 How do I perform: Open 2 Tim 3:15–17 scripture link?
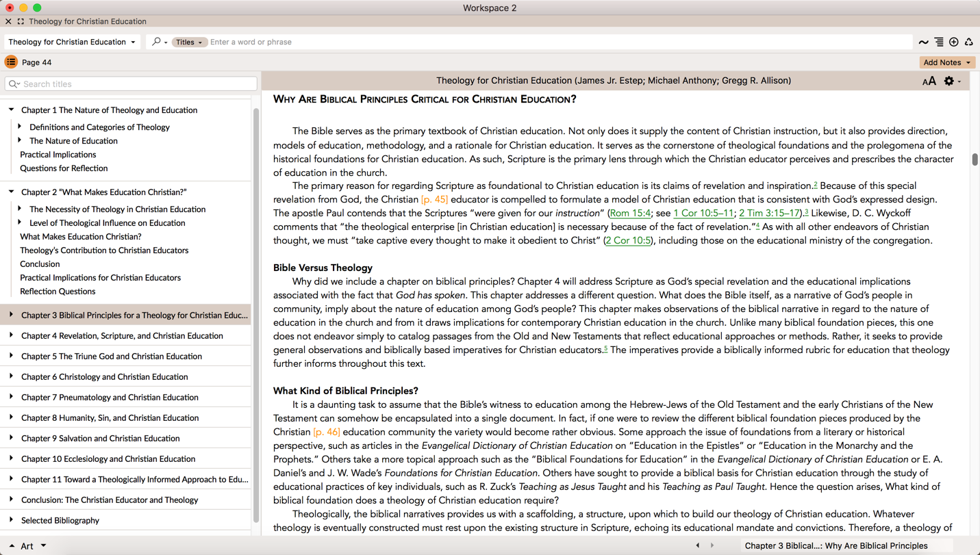(x=769, y=213)
